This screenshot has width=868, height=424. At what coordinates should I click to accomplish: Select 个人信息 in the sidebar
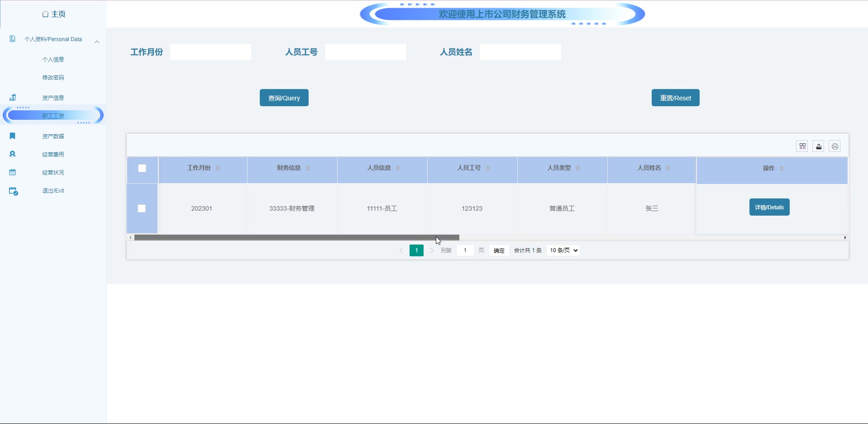(53, 60)
